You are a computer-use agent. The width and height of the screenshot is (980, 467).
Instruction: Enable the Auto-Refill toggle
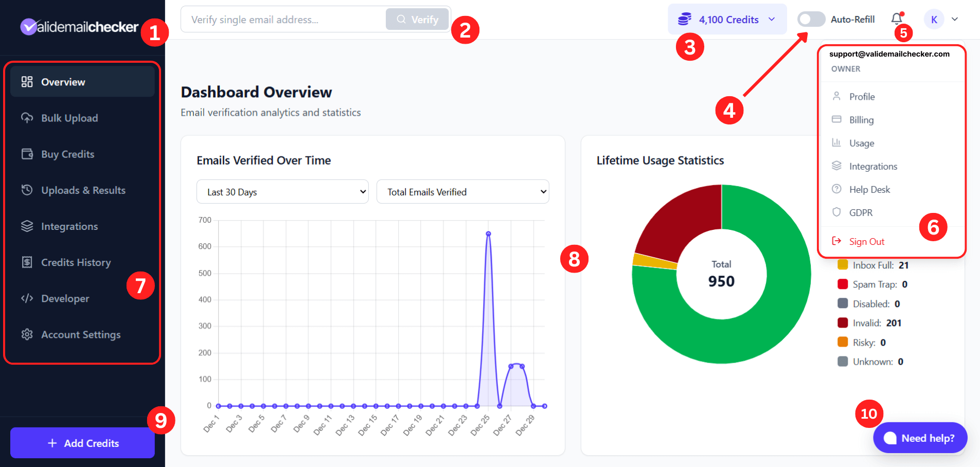[x=811, y=19]
